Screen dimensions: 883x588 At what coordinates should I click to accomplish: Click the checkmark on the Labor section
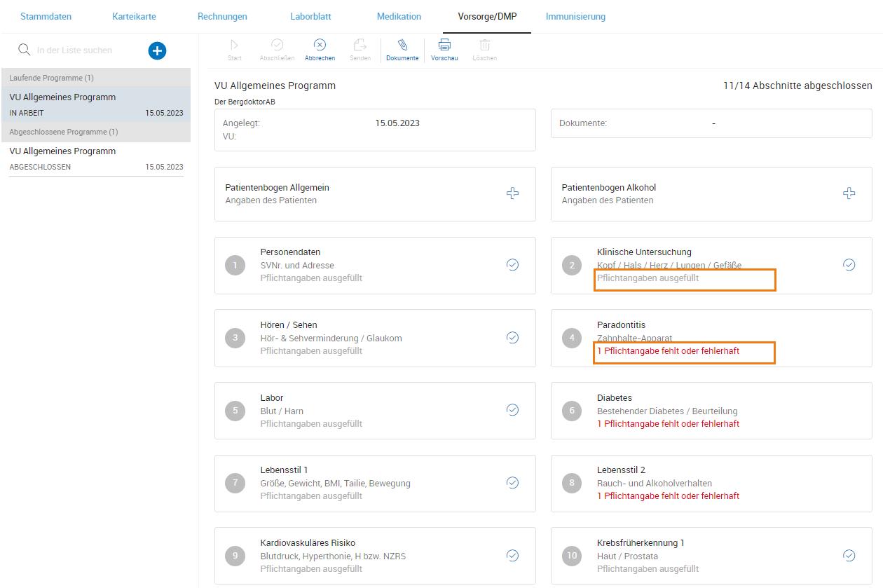(x=512, y=410)
